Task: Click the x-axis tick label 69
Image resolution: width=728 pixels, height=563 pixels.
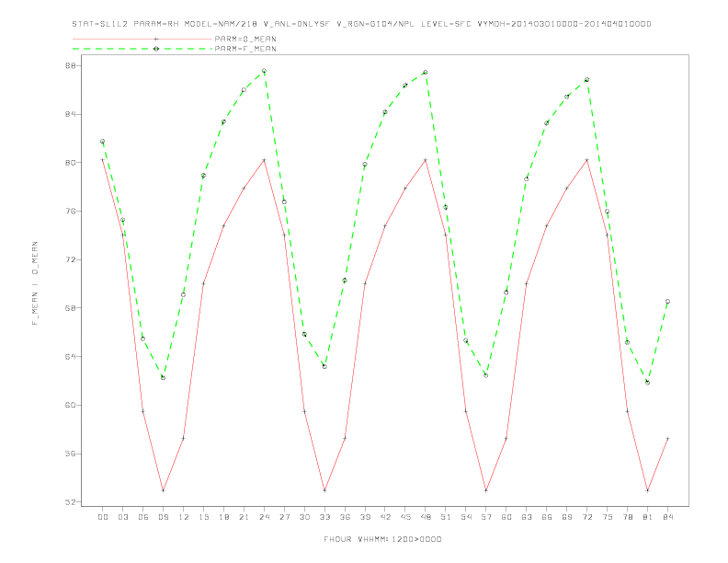Action: click(x=567, y=517)
